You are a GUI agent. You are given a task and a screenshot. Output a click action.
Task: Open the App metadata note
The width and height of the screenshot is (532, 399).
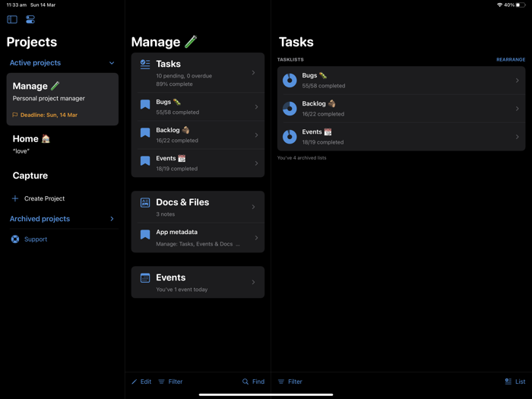(x=198, y=237)
